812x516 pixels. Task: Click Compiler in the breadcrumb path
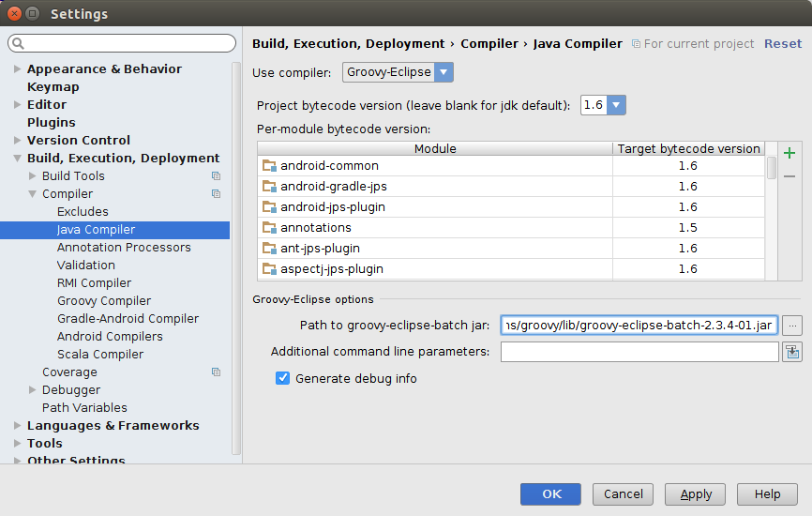click(489, 44)
